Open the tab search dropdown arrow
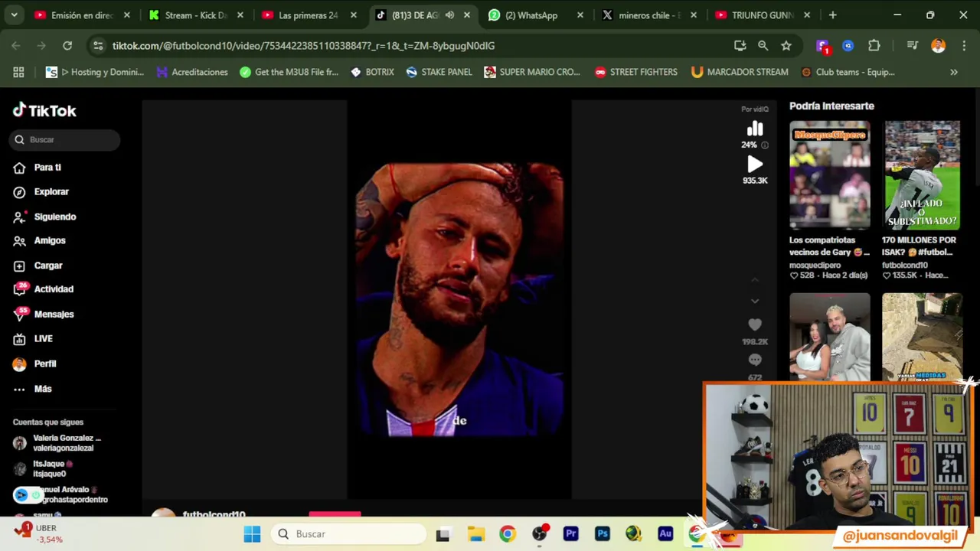980x551 pixels. coord(14,15)
